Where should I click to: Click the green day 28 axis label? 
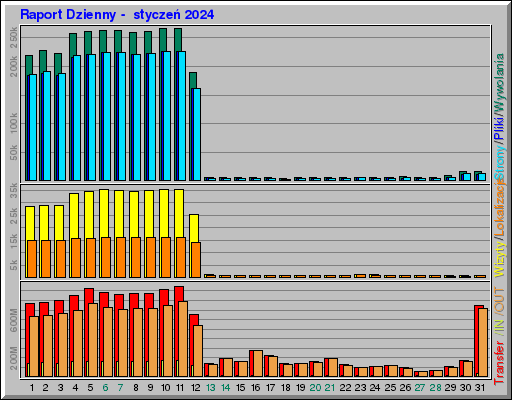[x=435, y=388]
